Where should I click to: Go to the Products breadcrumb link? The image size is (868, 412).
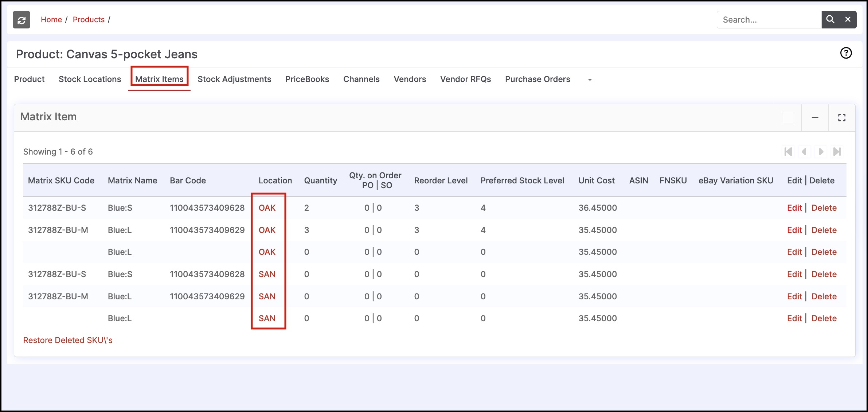click(89, 20)
